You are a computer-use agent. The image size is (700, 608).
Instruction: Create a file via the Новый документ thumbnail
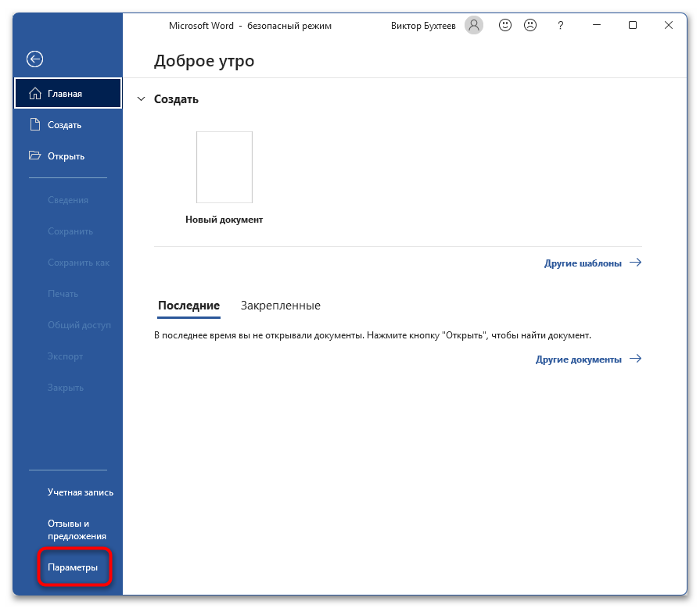224,166
